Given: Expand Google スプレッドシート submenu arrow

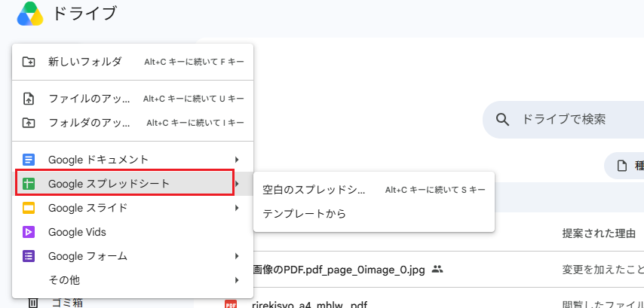Looking at the screenshot, I should click(237, 183).
